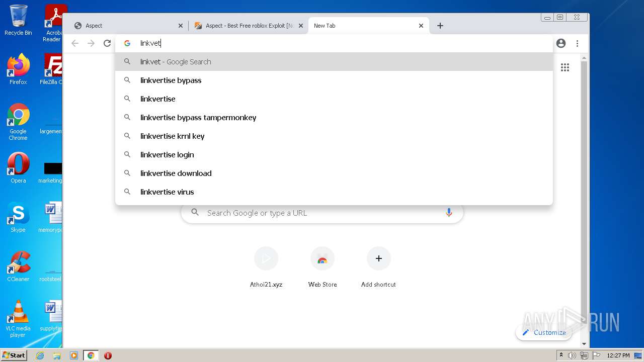644x362 pixels.
Task: Select 'linkvertise login' suggestion
Action: click(334, 155)
